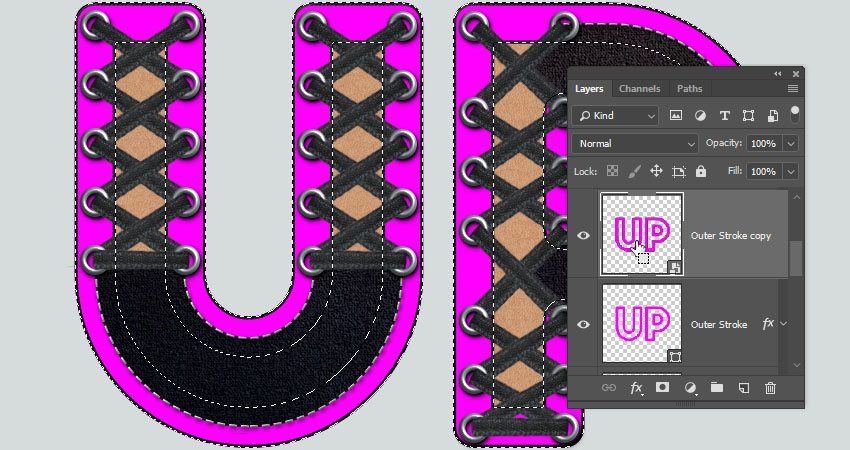The width and height of the screenshot is (850, 450).
Task: Hide the Outer Stroke copy layer
Action: tap(583, 235)
